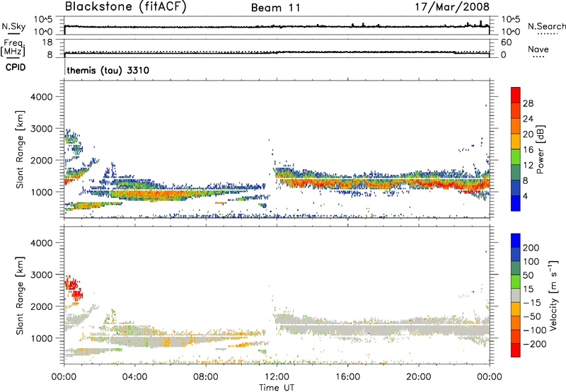Viewport: 566px width, 392px height.
Task: Click the date "17/Mar/2008"
Action: pyautogui.click(x=452, y=7)
